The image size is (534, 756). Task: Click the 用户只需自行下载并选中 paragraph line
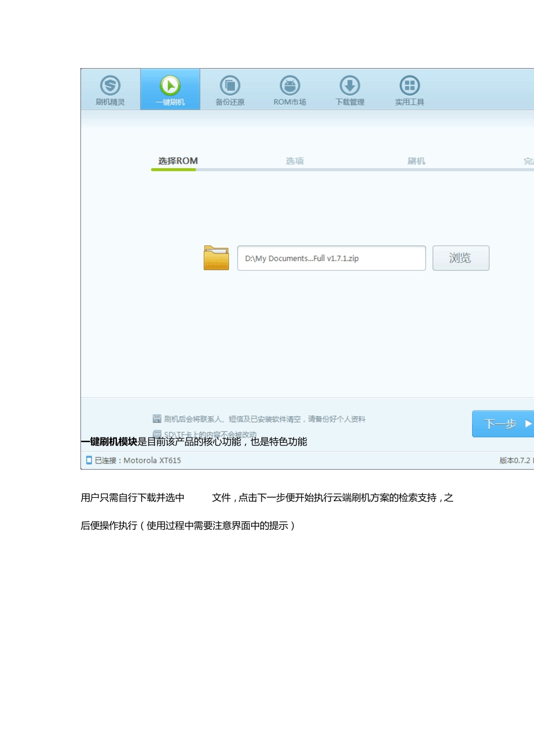267,498
